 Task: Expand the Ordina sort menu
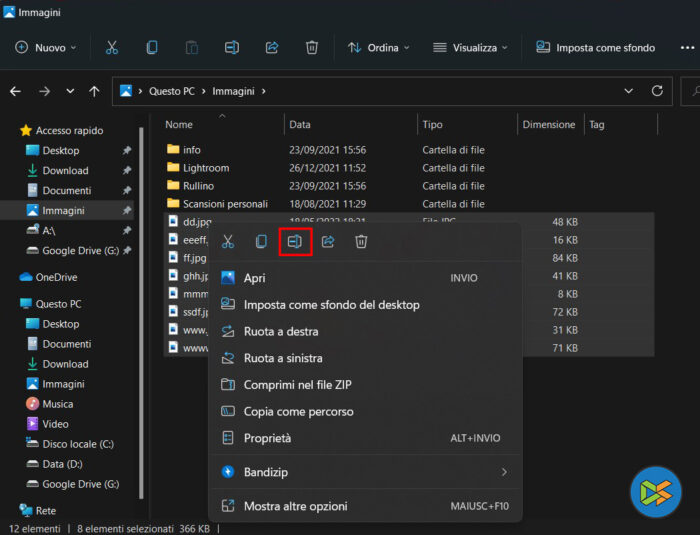pyautogui.click(x=379, y=47)
